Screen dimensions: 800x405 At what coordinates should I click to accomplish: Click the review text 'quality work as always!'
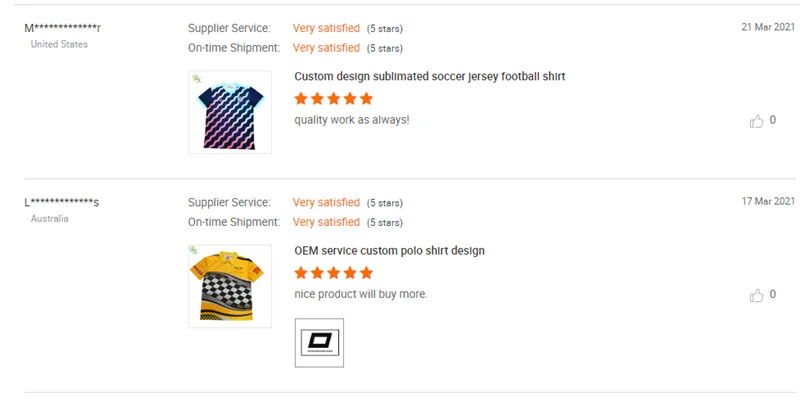351,120
